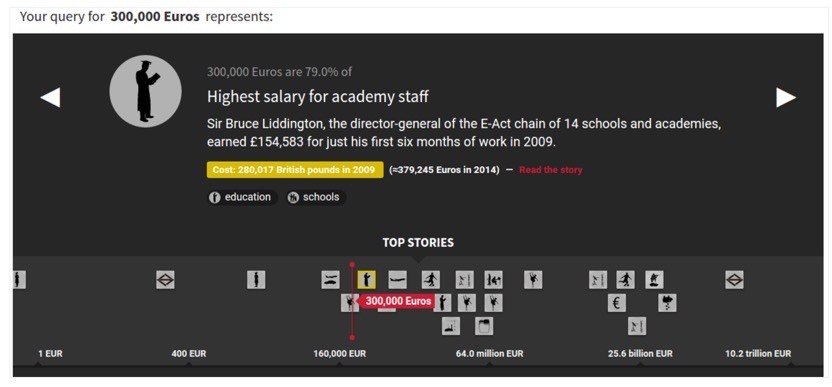Click the red 300,000 Euros timeline marker
832x387 pixels.
397,301
